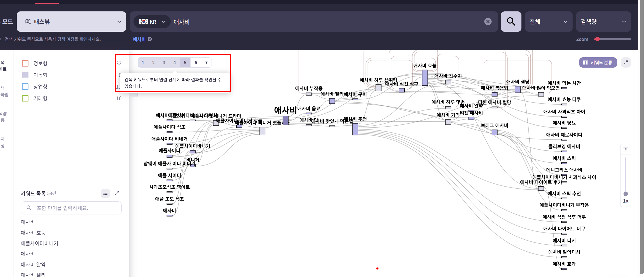
Task: Click the vertical fit icon above 1x slider
Action: (x=625, y=149)
